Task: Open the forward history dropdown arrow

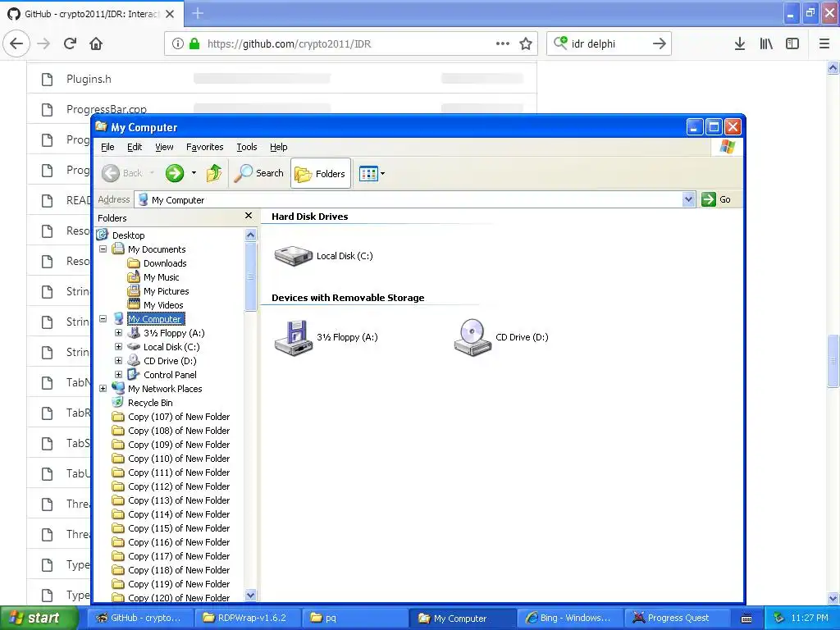Action: tap(194, 173)
